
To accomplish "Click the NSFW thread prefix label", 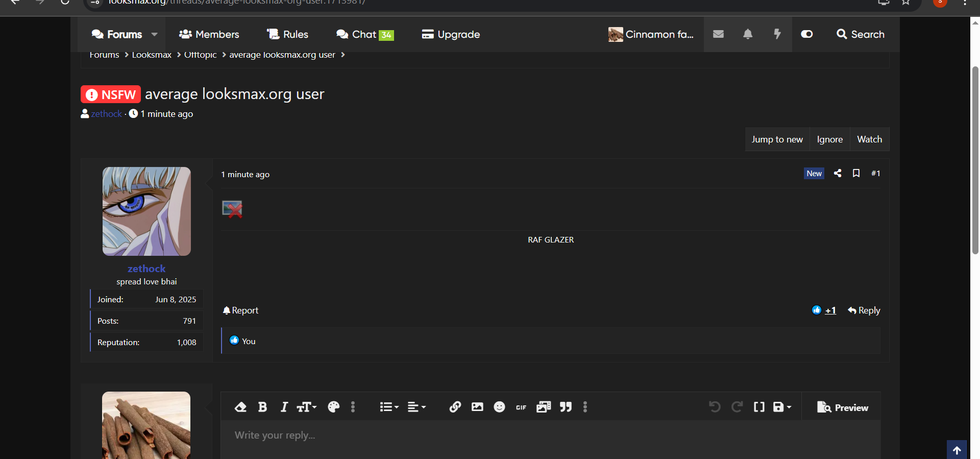I will pyautogui.click(x=111, y=94).
